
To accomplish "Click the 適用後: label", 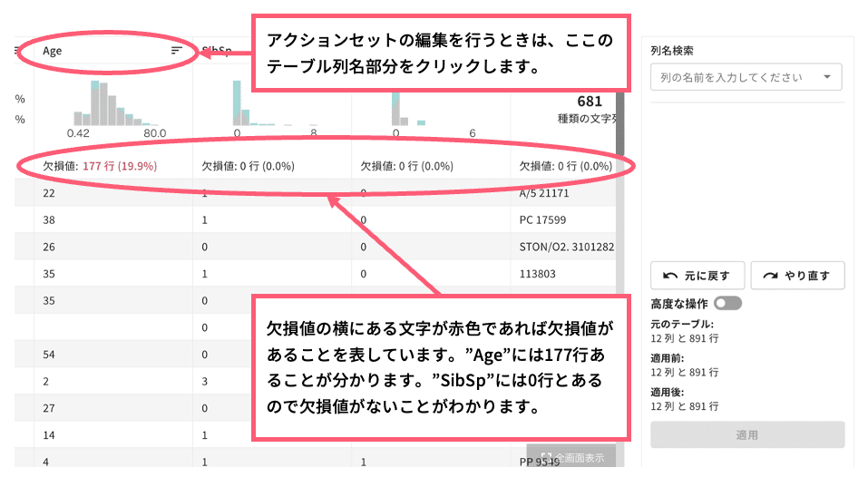I will pyautogui.click(x=667, y=393).
